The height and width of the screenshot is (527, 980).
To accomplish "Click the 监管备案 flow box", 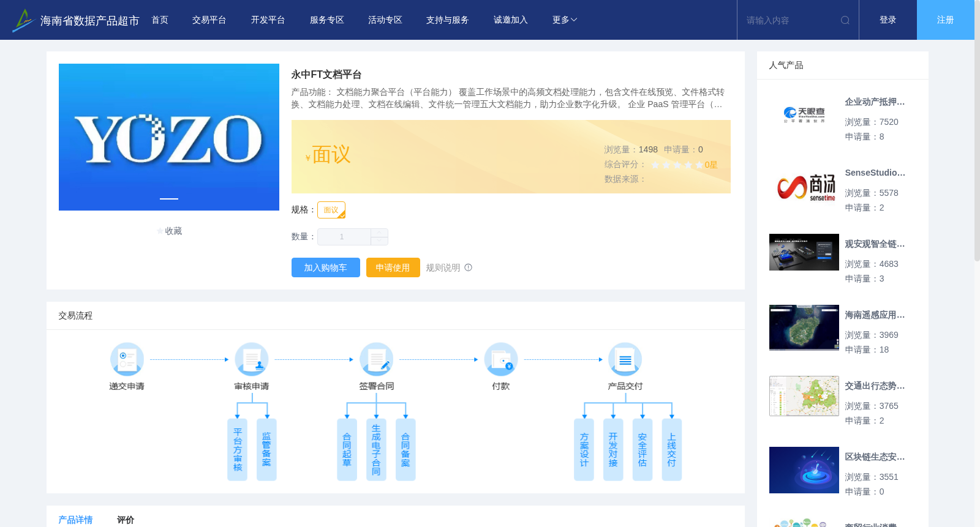I will pyautogui.click(x=266, y=450).
